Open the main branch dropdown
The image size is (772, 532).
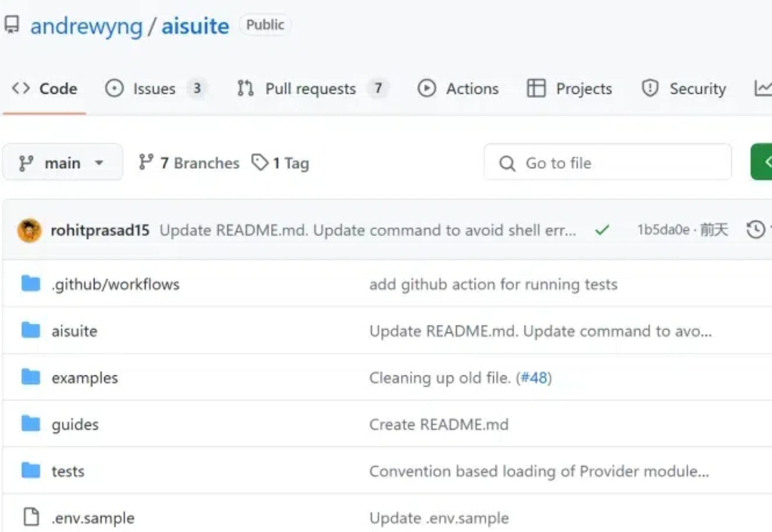[x=62, y=162]
